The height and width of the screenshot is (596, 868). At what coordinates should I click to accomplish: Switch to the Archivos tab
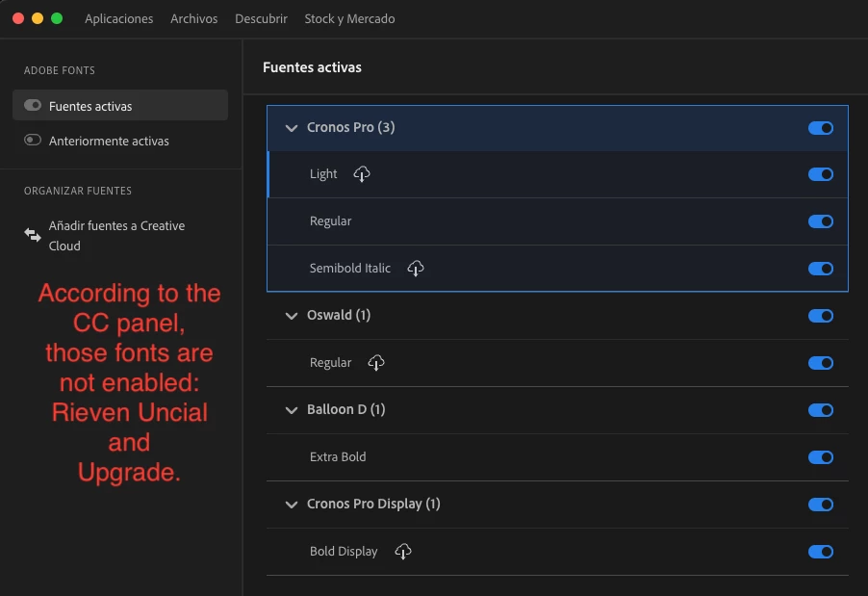tap(193, 18)
